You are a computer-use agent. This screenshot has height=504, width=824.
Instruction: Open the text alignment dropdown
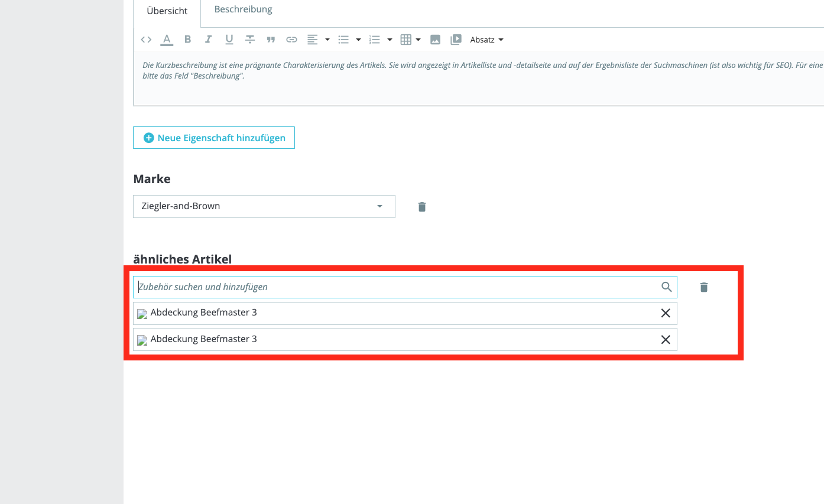318,40
